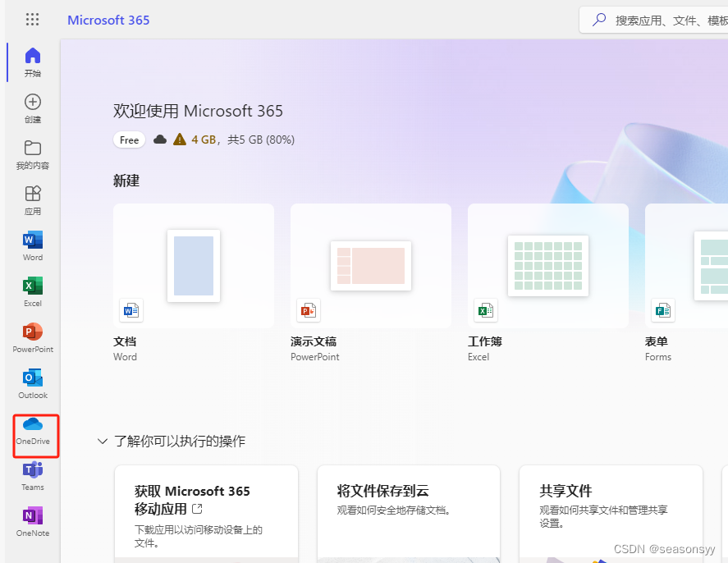Click the 观看如何安全地存储文档 description
Screen dimensions: 728x563
point(394,510)
